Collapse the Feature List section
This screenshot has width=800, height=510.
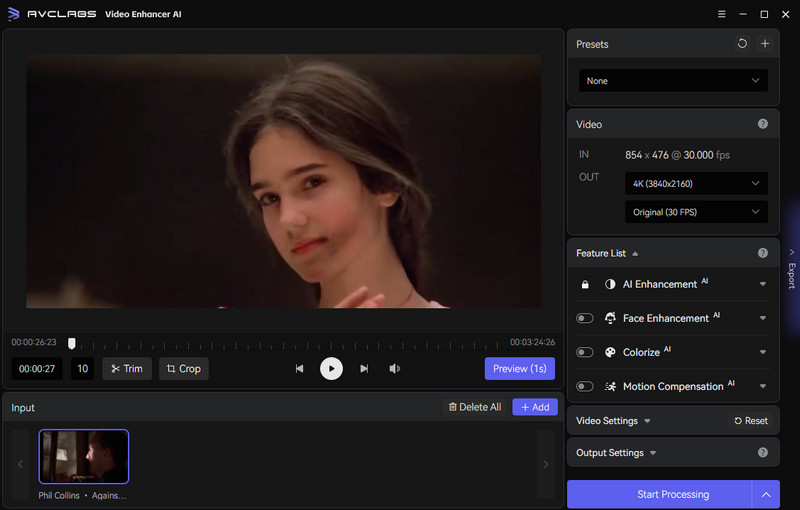[635, 254]
